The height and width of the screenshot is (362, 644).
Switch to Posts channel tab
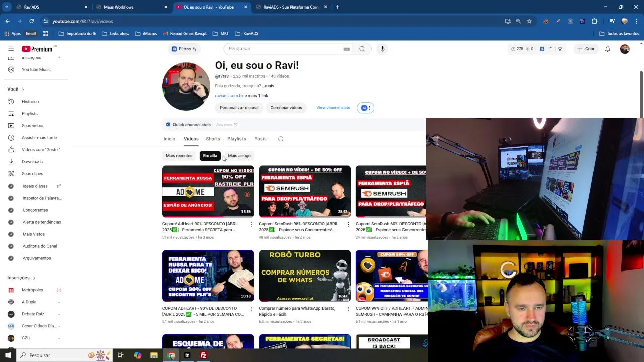(260, 139)
